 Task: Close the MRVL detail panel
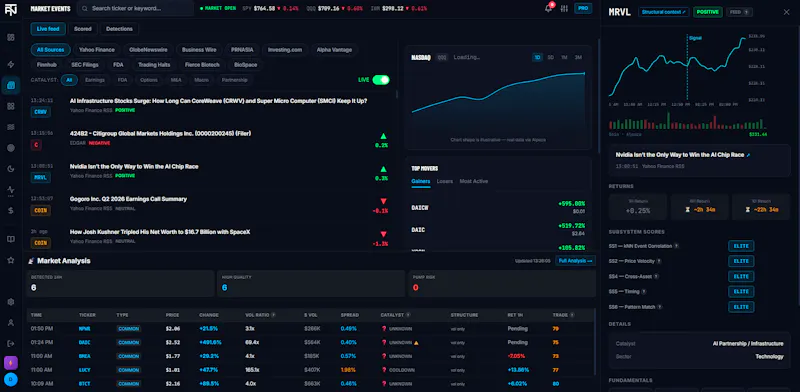point(786,12)
